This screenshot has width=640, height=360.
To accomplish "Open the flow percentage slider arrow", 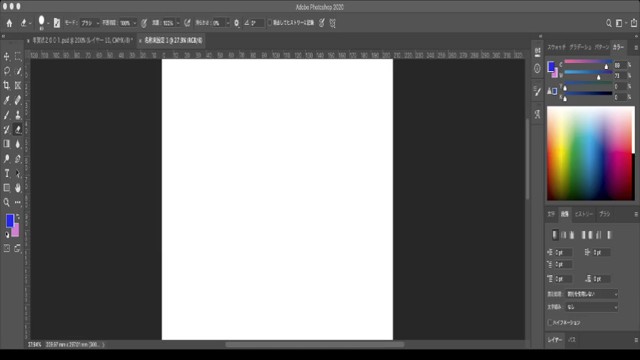I will coord(178,23).
